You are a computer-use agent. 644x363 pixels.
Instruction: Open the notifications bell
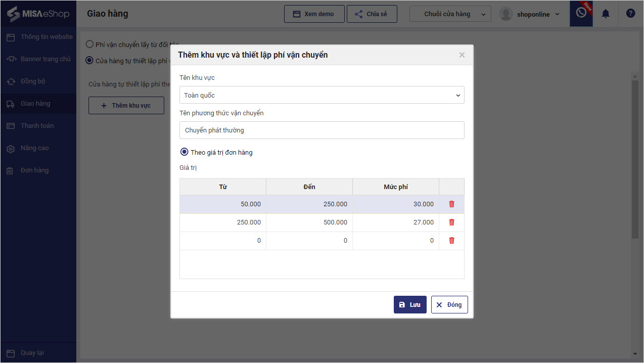[x=606, y=14]
